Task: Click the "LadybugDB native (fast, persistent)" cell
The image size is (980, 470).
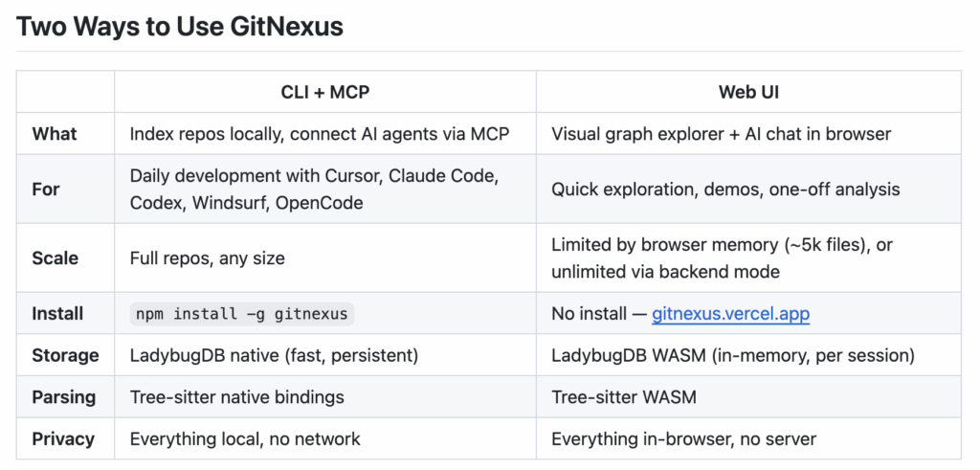Action: pos(274,355)
